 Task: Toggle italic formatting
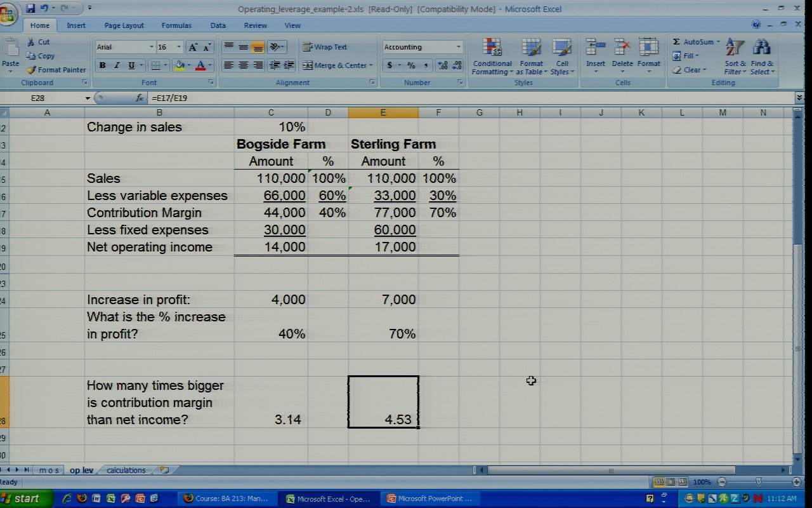[117, 65]
